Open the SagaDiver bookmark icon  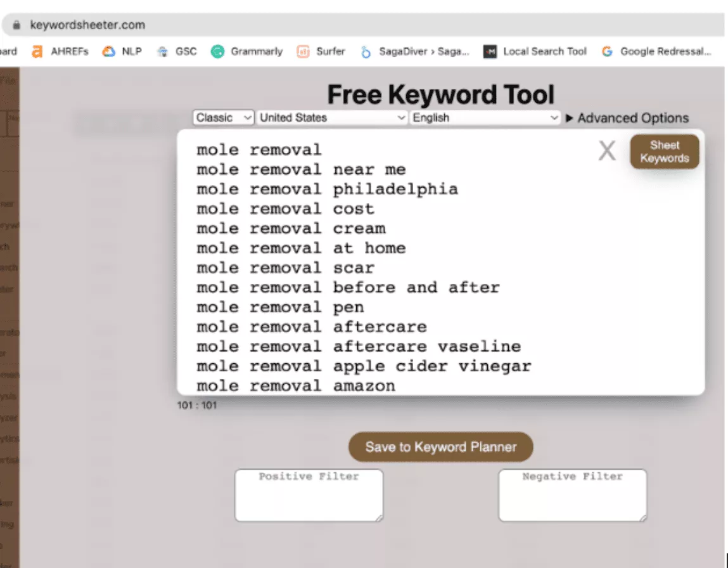point(366,51)
